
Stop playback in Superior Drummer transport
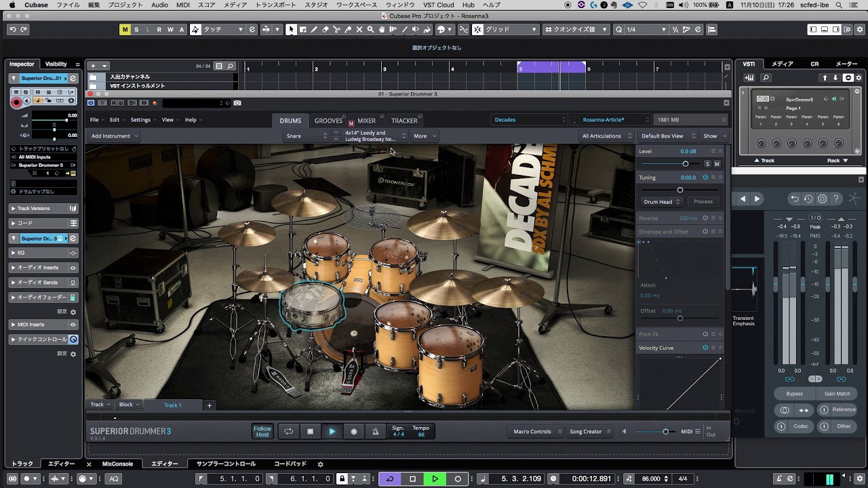pyautogui.click(x=310, y=431)
